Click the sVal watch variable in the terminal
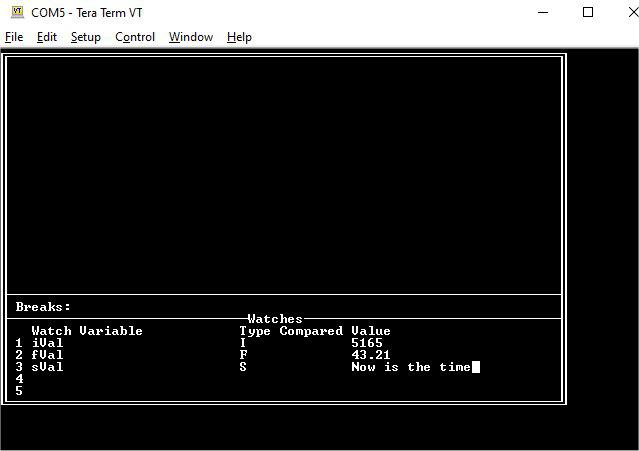Viewport: 639px width, 451px height. [47, 367]
